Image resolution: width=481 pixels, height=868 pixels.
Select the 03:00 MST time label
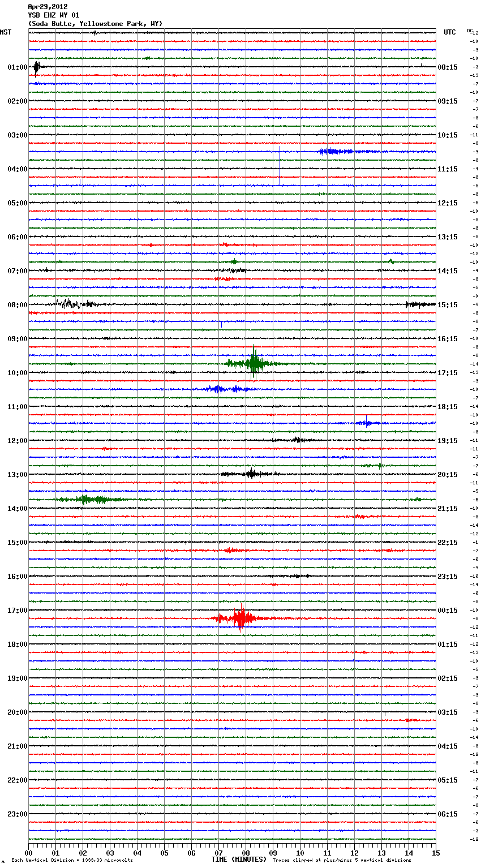pos(18,135)
